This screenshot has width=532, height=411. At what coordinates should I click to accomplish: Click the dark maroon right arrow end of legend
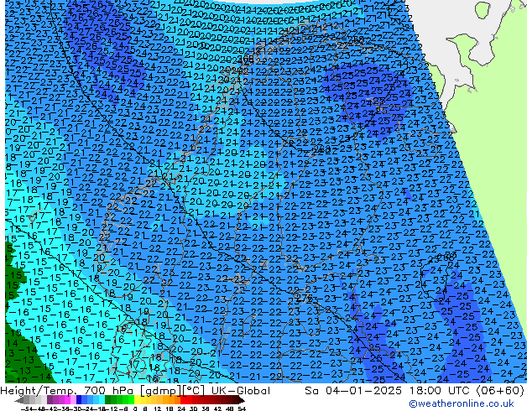[242, 401]
